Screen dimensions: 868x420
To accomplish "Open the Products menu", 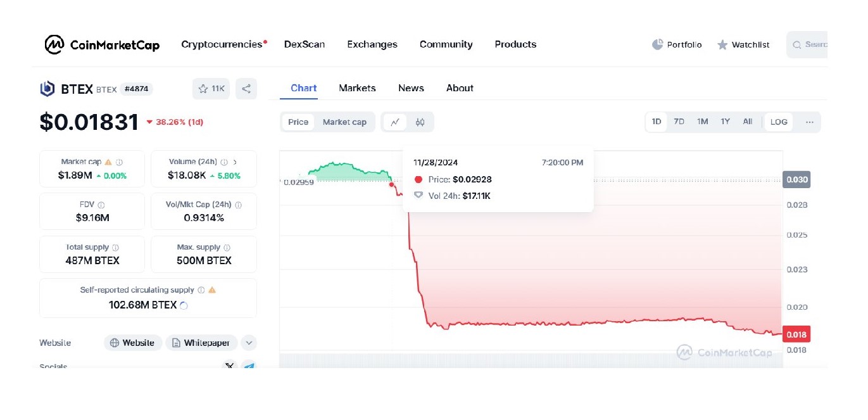I will (515, 44).
